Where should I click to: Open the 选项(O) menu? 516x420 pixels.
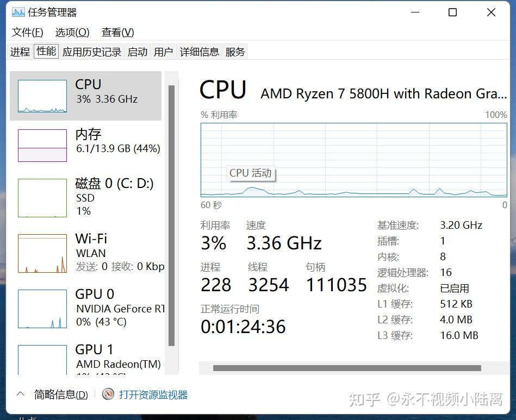coord(72,32)
